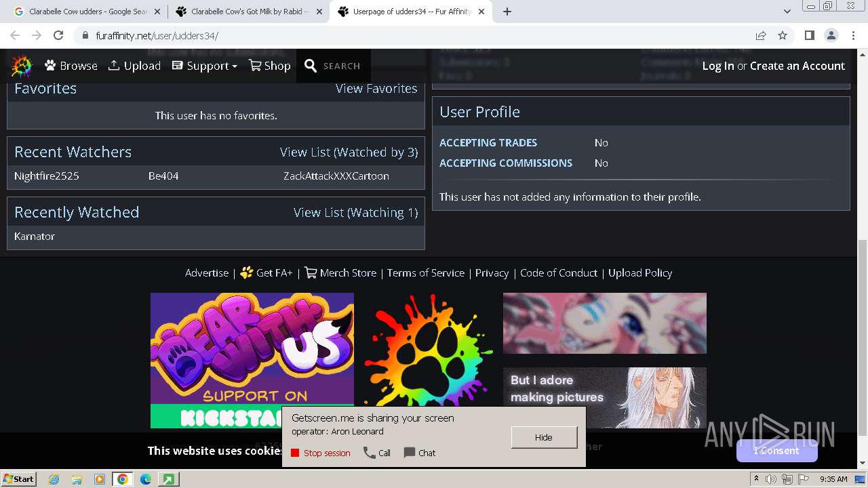The width and height of the screenshot is (868, 488).
Task: Open Karnator's profile
Action: [35, 236]
